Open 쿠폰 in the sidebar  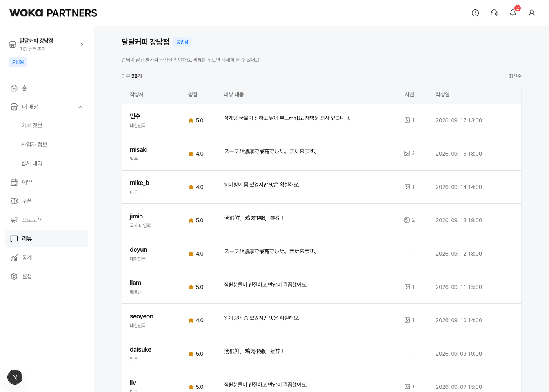47,201
